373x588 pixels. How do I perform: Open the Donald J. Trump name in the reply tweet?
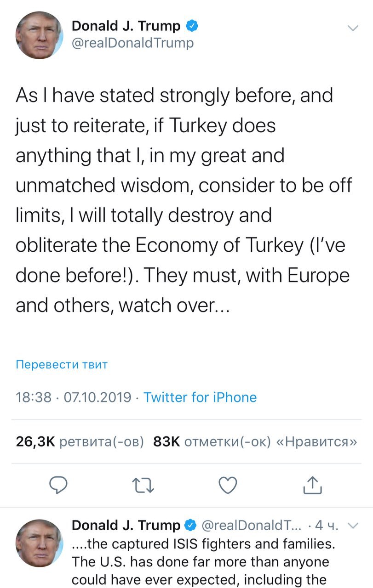tap(126, 525)
